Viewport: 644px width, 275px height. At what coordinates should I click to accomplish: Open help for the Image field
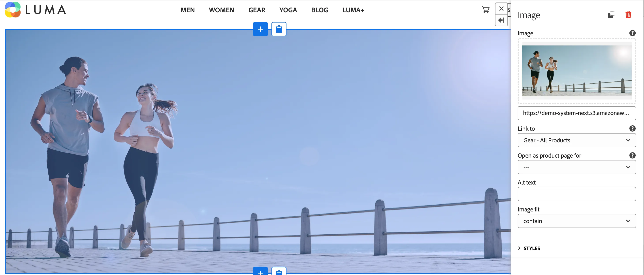[x=632, y=33]
